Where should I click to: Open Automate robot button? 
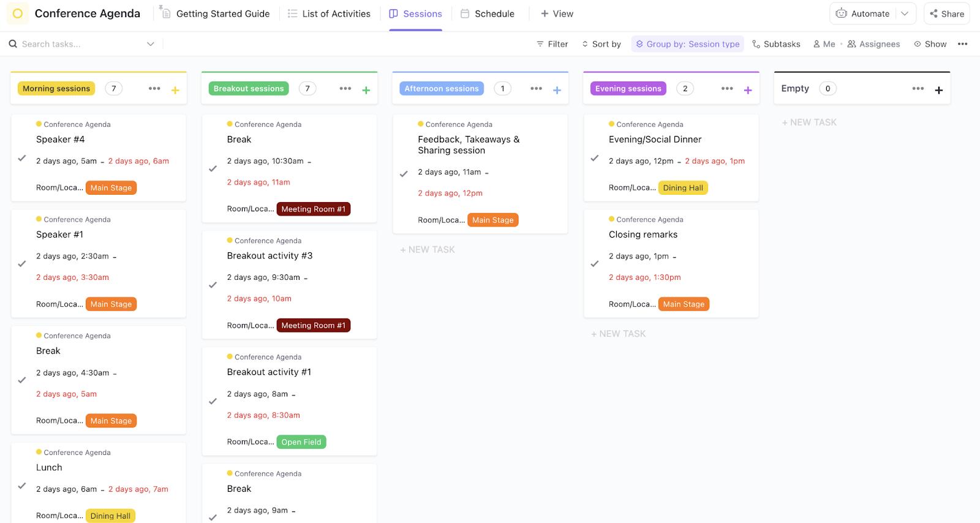pos(862,13)
